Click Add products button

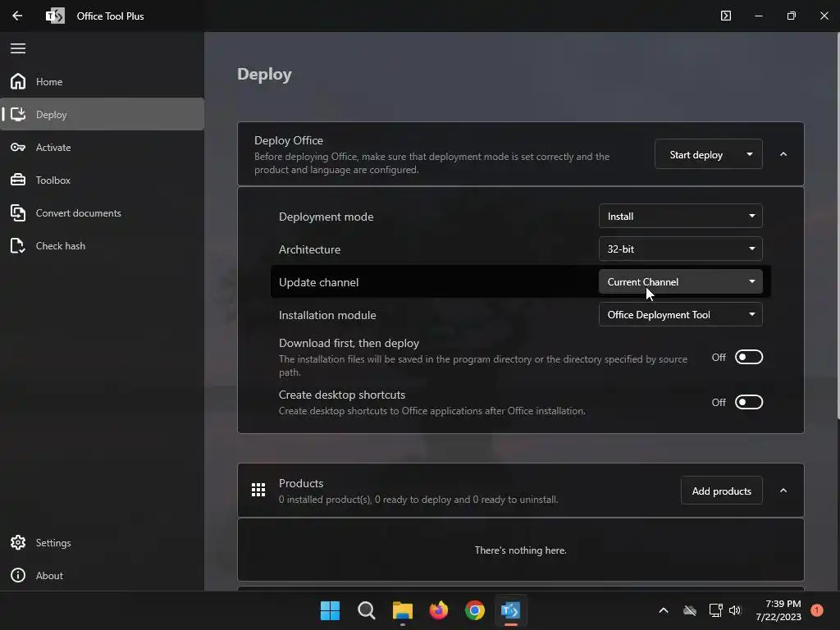pyautogui.click(x=722, y=491)
